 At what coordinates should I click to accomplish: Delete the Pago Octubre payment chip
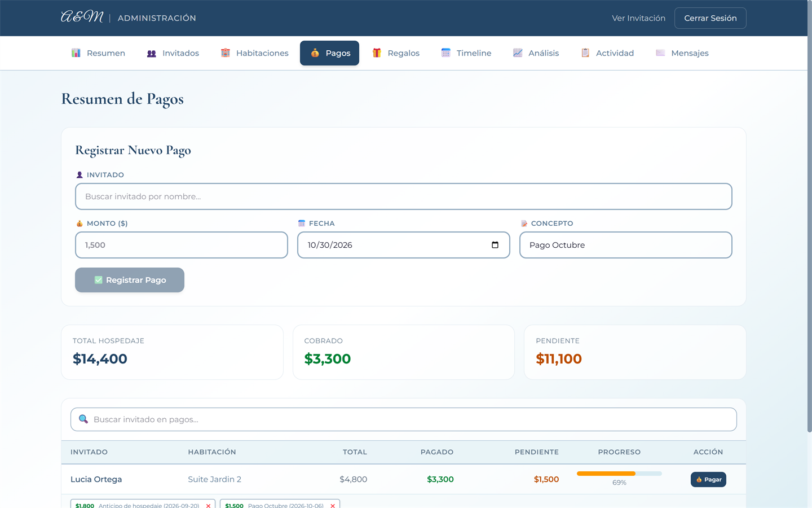coord(333,506)
